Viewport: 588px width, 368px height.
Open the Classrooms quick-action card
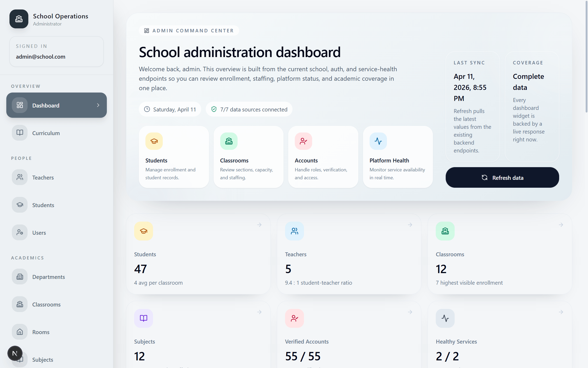249,157
